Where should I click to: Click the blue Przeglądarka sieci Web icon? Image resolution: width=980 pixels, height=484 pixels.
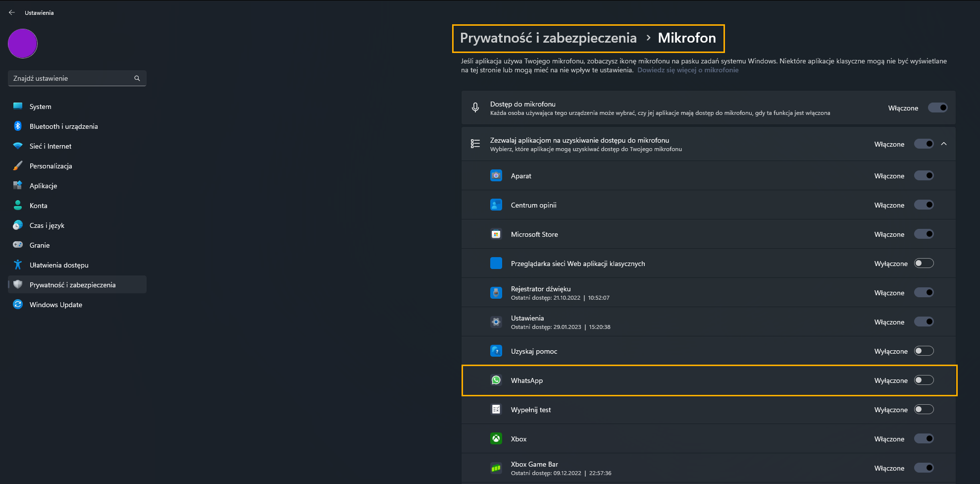496,263
